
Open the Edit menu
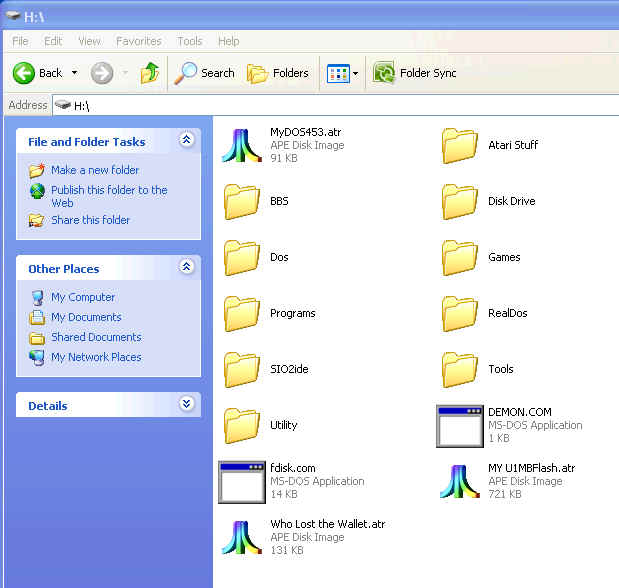53,41
